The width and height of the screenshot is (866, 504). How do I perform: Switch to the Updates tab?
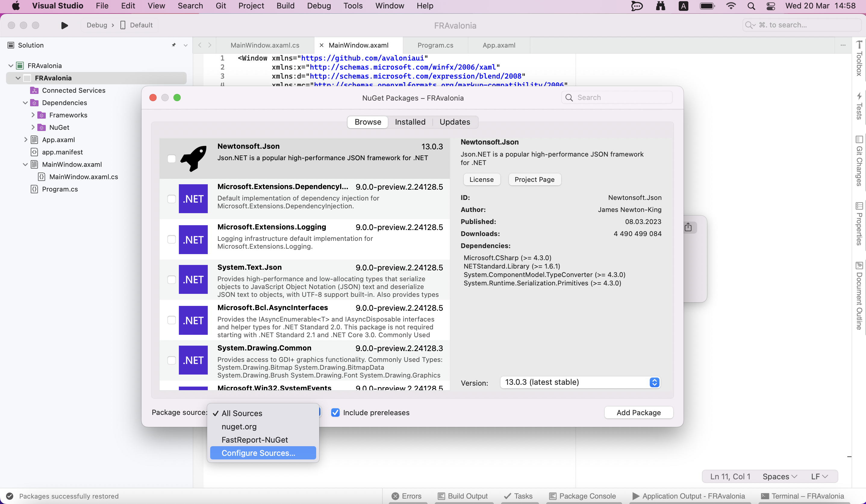coord(455,122)
